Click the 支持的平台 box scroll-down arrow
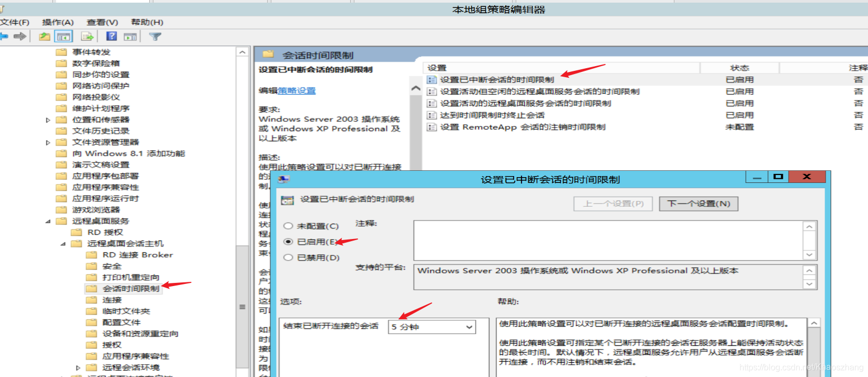 (x=809, y=284)
